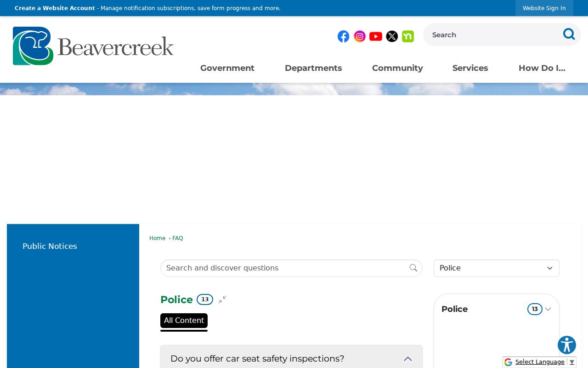The image size is (588, 368).
Task: Open the How Do I... menu
Action: click(x=542, y=68)
